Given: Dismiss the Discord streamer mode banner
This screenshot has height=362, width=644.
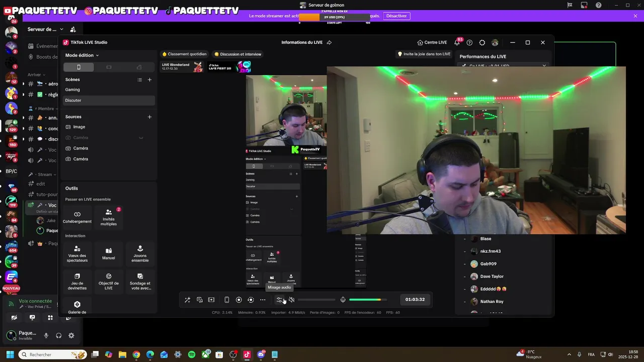Looking at the screenshot, I should coord(635,16).
